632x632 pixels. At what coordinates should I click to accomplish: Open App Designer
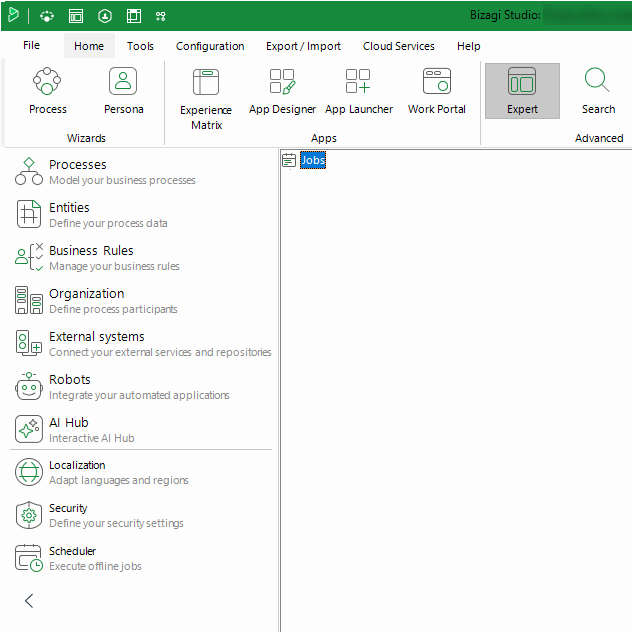point(282,91)
